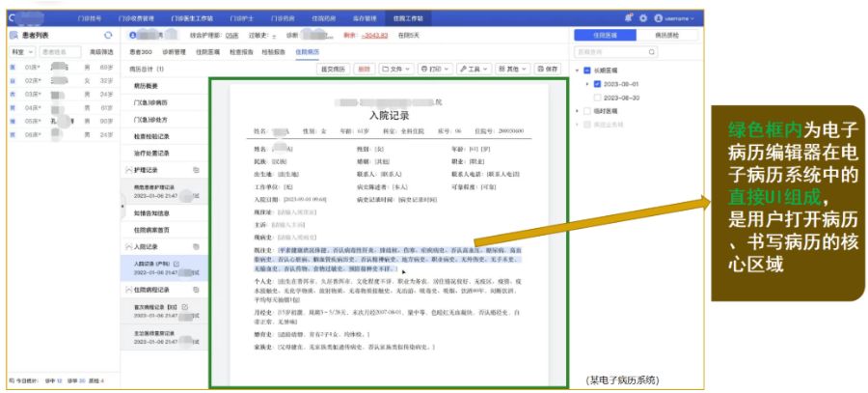Click the add icon beside 住院病程记录

click(196, 289)
